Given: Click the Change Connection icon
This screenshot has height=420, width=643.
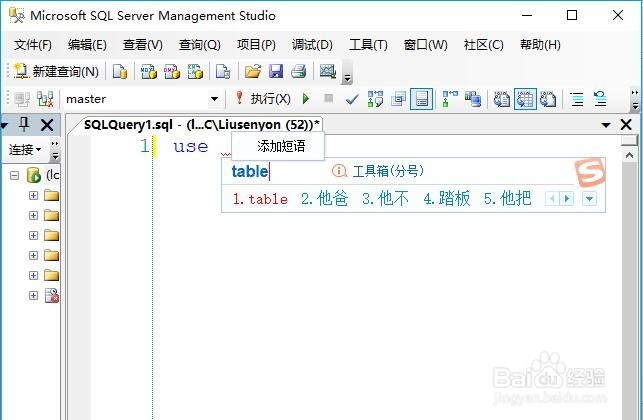Looking at the screenshot, I should [45, 99].
